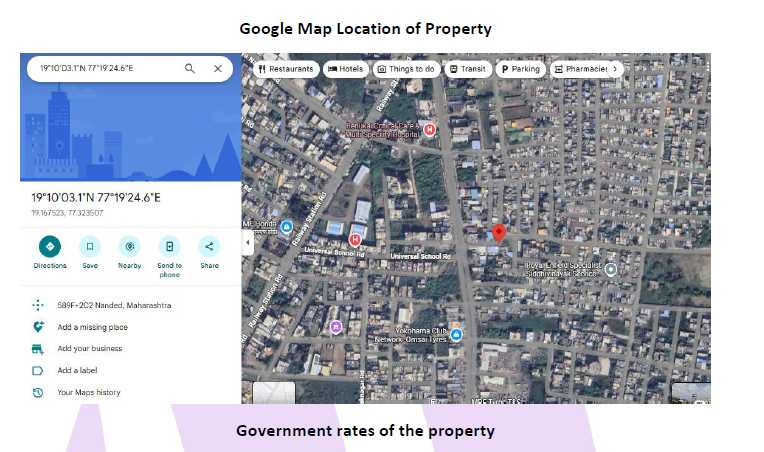This screenshot has height=452, width=764.
Task: Choose Add a missing place
Action: click(x=93, y=327)
